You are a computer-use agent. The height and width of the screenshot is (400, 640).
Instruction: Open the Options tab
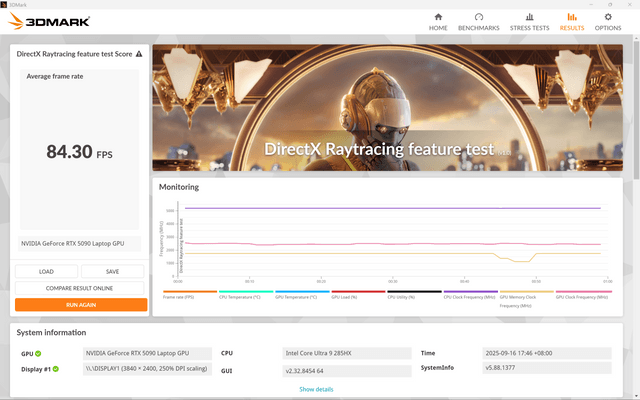click(x=608, y=22)
